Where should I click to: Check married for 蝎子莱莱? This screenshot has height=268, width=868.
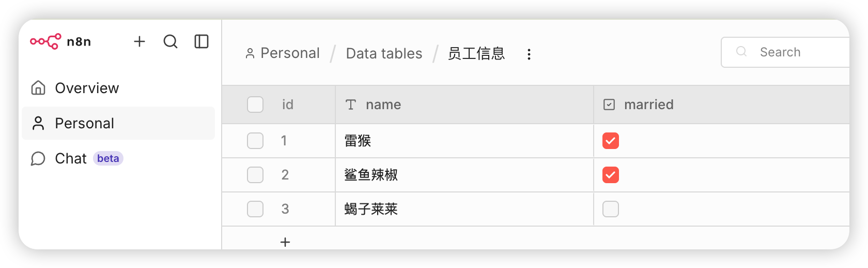click(610, 209)
